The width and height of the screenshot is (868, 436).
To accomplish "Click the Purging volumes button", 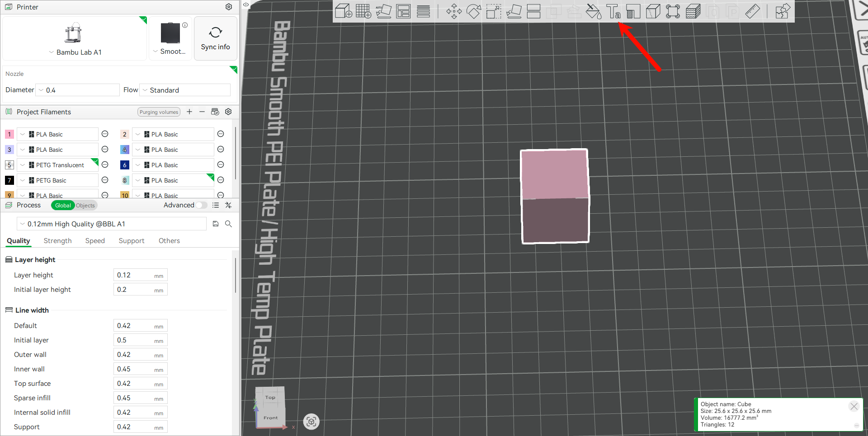I will click(x=159, y=112).
